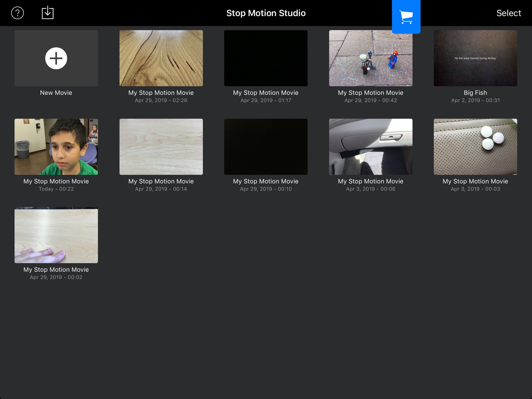This screenshot has height=399, width=532.
Task: Click the 'Apr 29, 2019 - 00:10' text
Action: click(266, 189)
